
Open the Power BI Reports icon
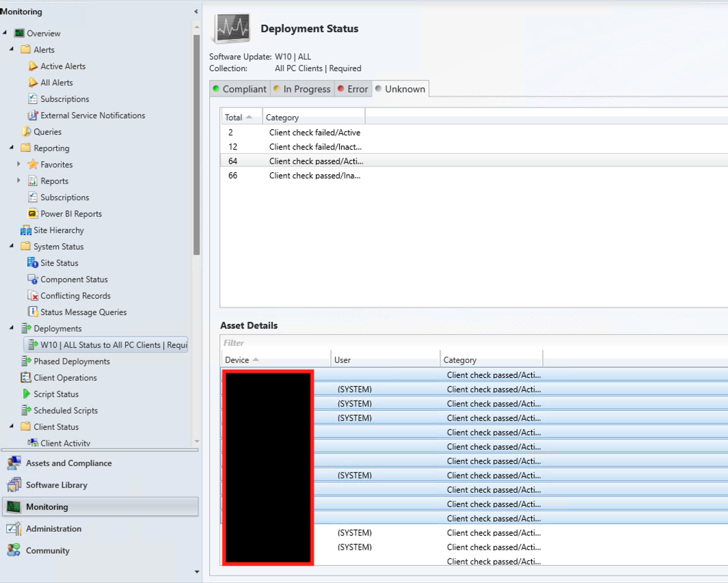click(x=33, y=214)
